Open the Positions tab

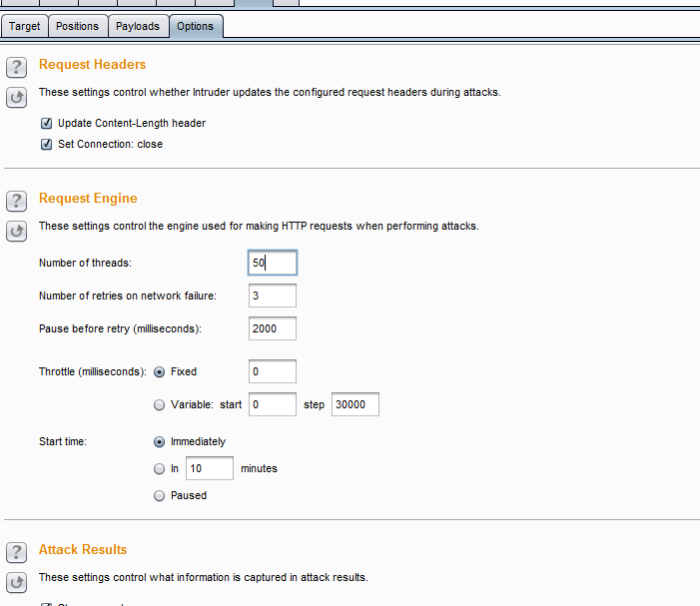click(x=77, y=26)
